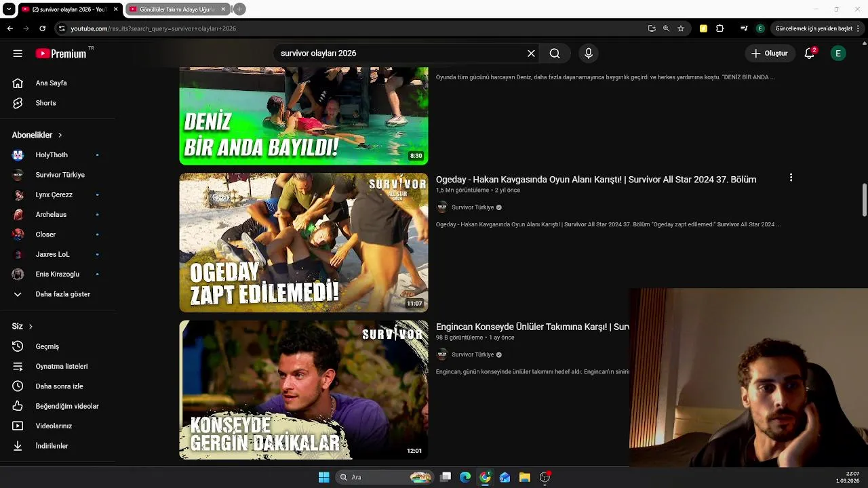Open the yellow extension icon
The image size is (868, 488).
tap(703, 28)
